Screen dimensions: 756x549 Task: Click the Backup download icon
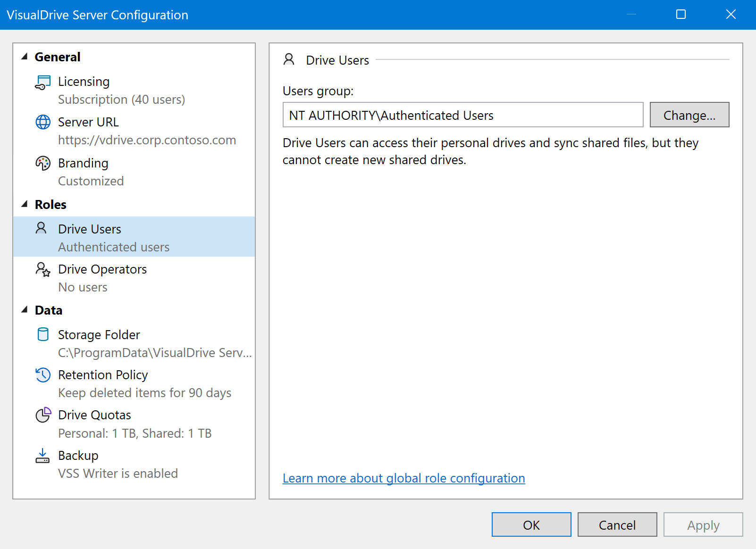point(43,456)
